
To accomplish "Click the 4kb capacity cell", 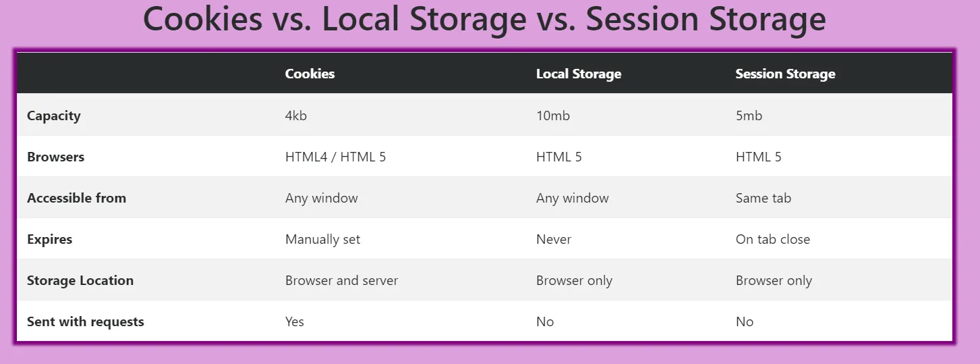I will pyautogui.click(x=296, y=115).
